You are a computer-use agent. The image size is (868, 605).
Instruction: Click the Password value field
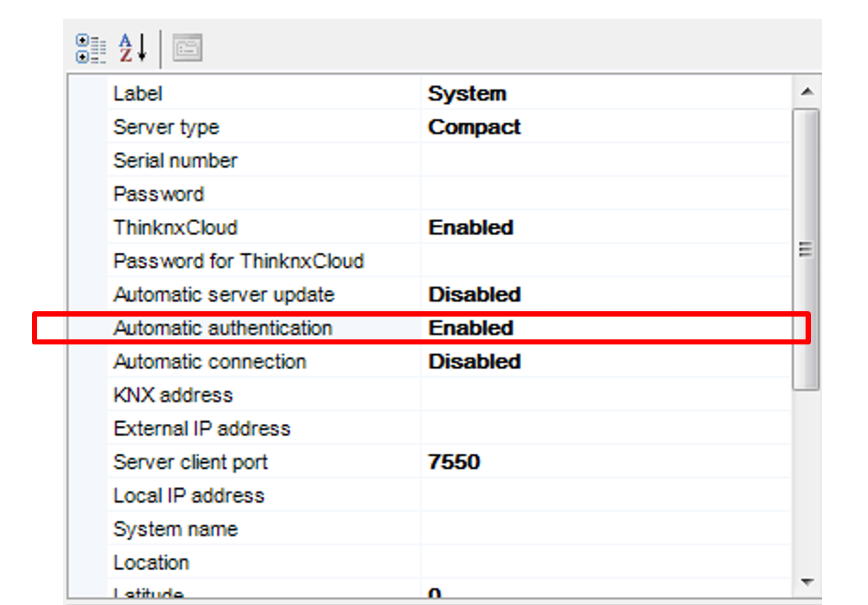(x=606, y=194)
